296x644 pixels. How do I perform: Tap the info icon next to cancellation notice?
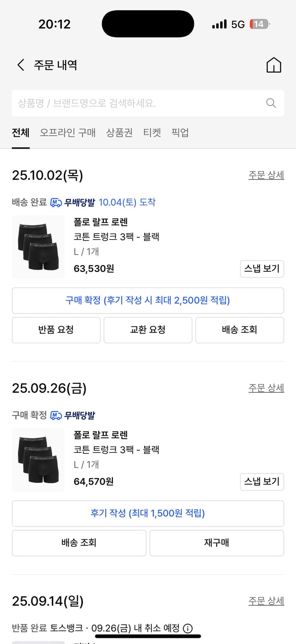[188, 628]
